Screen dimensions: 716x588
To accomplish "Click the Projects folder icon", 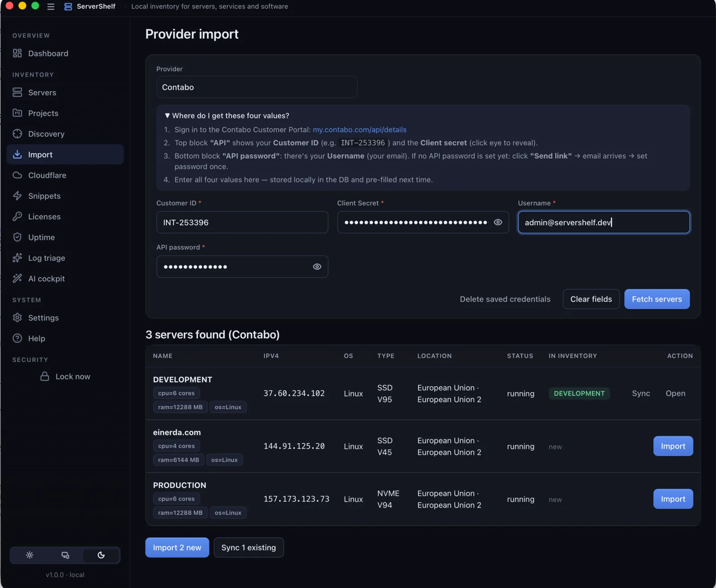I will click(17, 113).
